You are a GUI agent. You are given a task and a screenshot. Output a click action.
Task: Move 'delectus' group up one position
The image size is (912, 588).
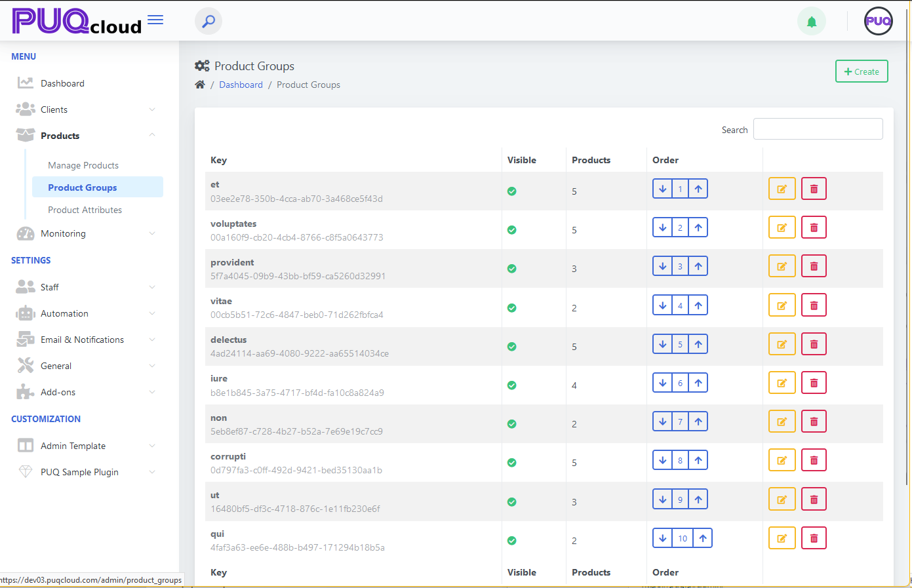click(x=698, y=344)
